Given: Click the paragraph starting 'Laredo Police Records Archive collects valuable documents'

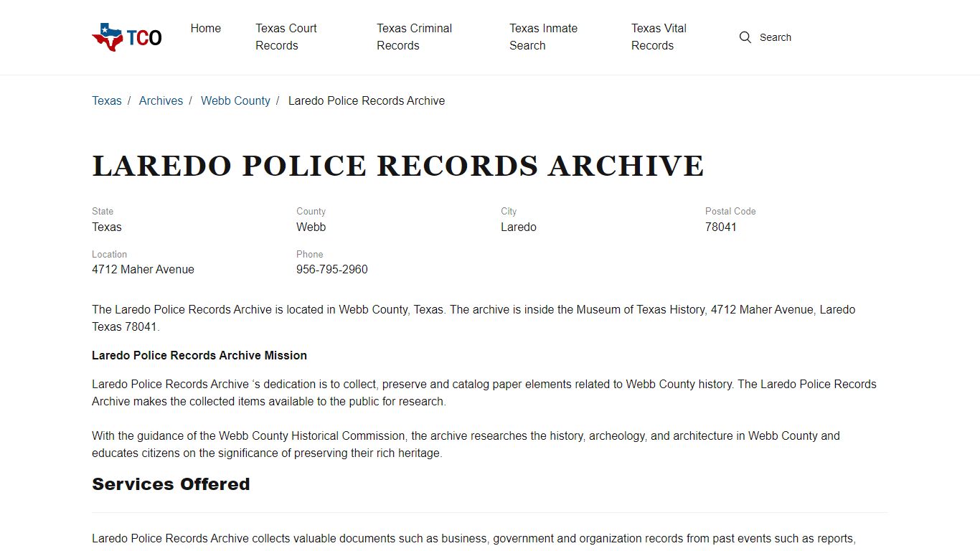Looking at the screenshot, I should [473, 539].
